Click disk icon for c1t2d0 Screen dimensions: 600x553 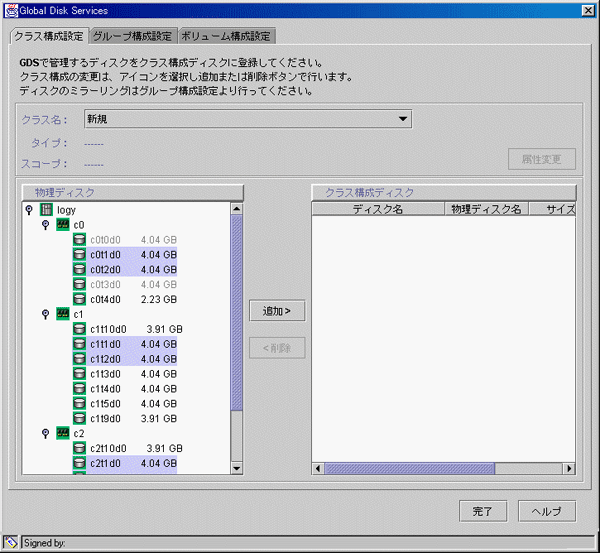click(x=79, y=359)
